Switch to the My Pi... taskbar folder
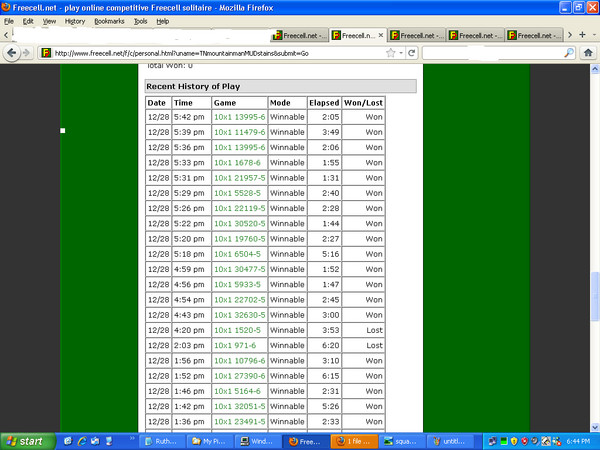Viewport: 600px width, 450px height. point(210,441)
